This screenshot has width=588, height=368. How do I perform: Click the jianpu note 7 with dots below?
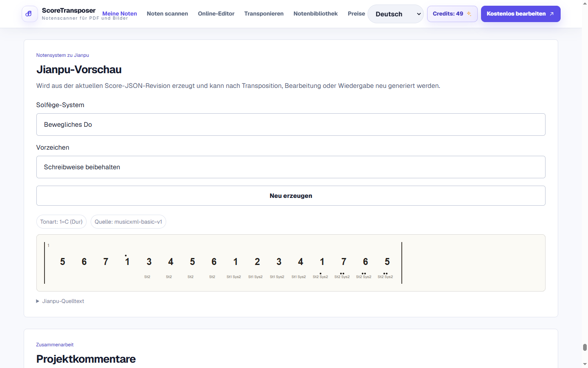pos(344,262)
